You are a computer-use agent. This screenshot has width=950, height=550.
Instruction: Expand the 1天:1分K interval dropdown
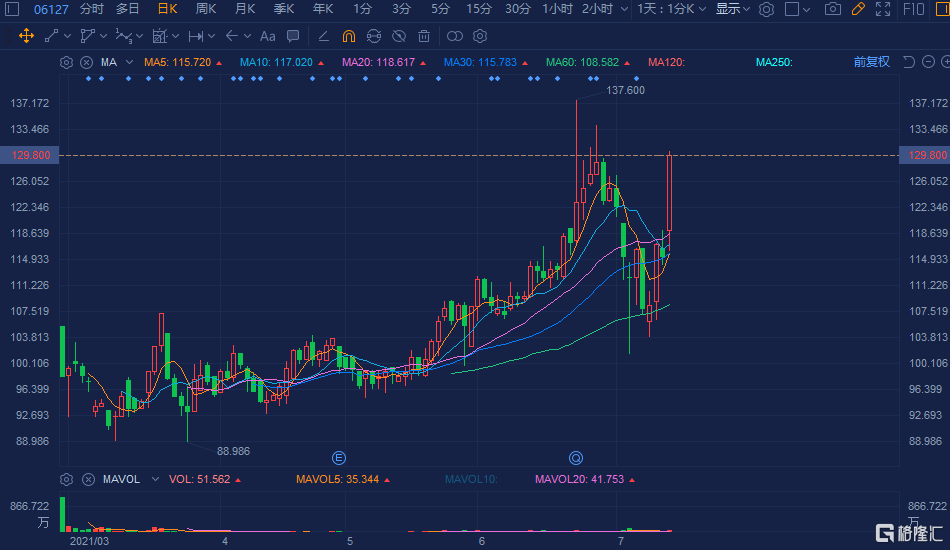tap(671, 9)
